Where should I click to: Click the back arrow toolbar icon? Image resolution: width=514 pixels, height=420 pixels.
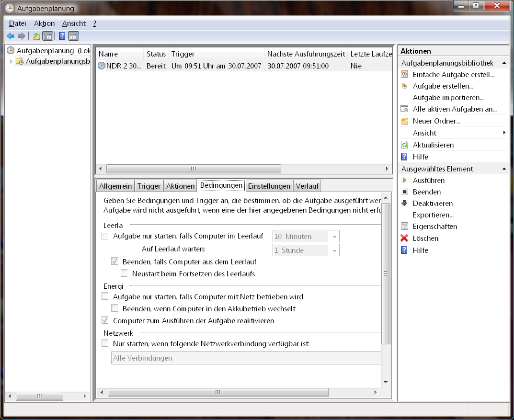pyautogui.click(x=11, y=36)
